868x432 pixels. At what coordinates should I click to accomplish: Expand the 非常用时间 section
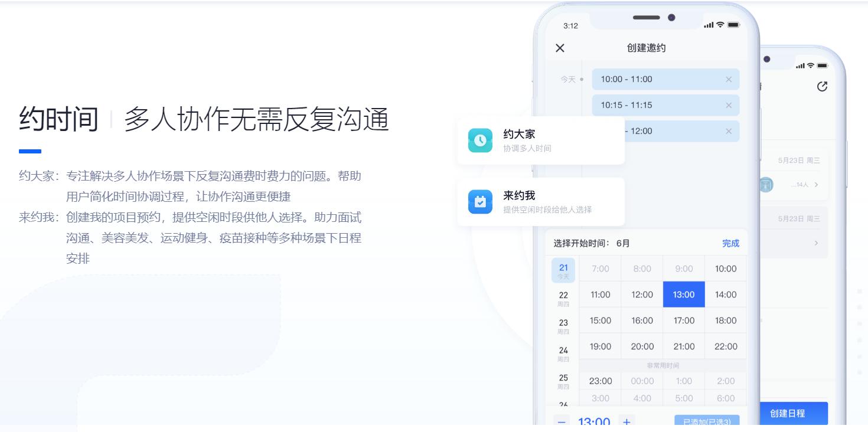pyautogui.click(x=663, y=365)
